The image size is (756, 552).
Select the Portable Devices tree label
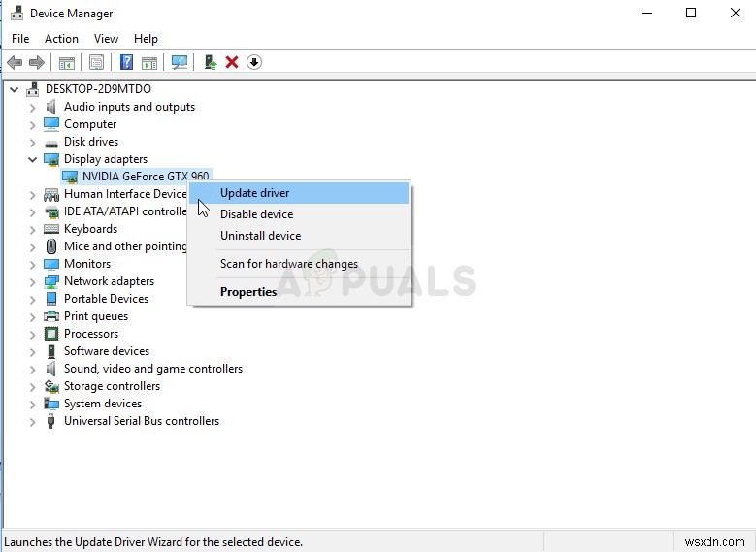click(106, 299)
